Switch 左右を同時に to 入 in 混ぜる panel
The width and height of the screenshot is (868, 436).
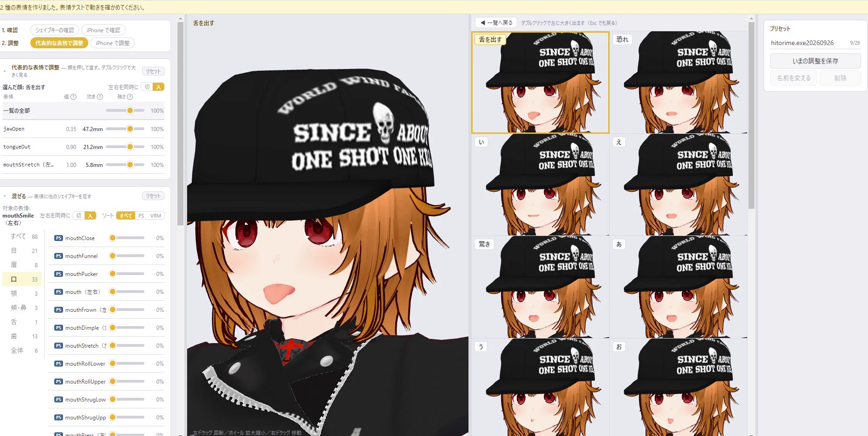[91, 216]
